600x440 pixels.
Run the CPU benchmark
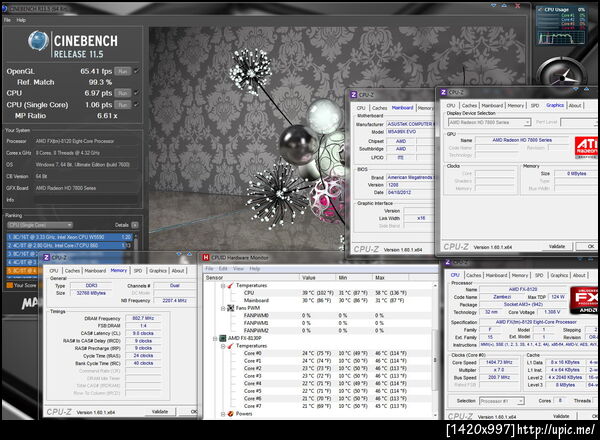pos(122,93)
